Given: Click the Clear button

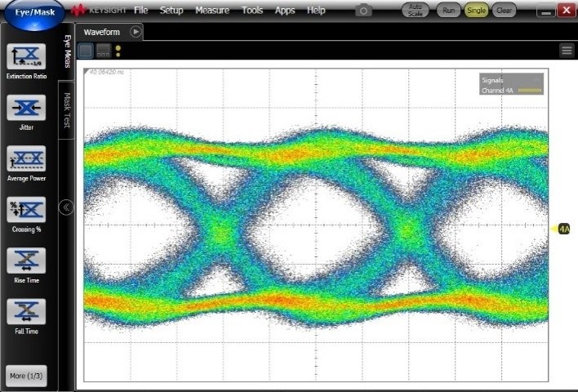Looking at the screenshot, I should click(x=504, y=10).
